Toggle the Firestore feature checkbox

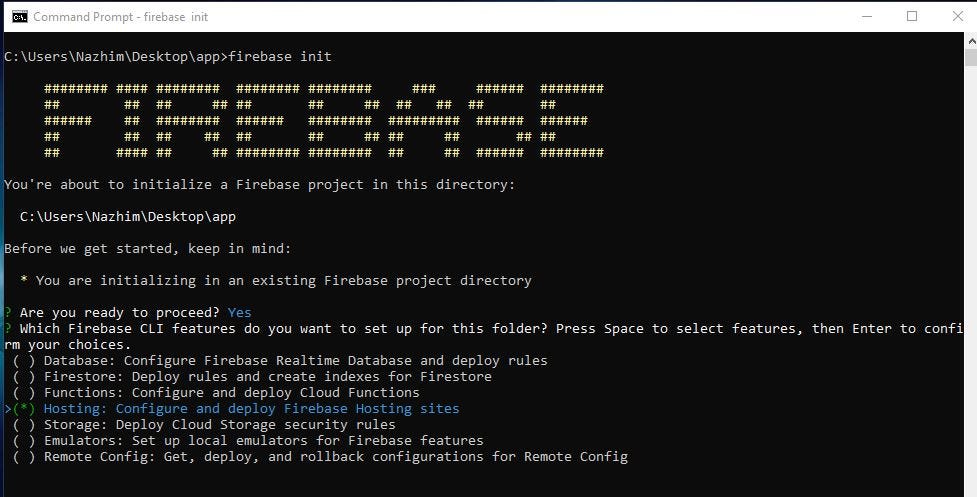pos(24,377)
